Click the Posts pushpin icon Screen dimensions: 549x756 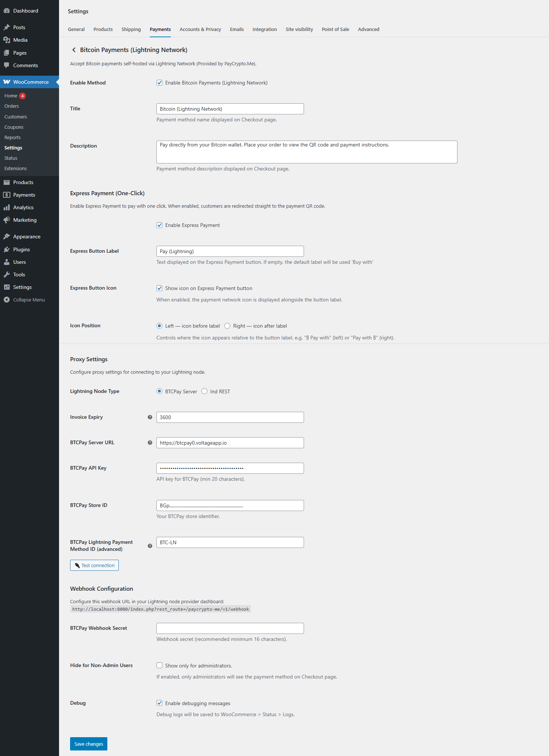coord(7,27)
